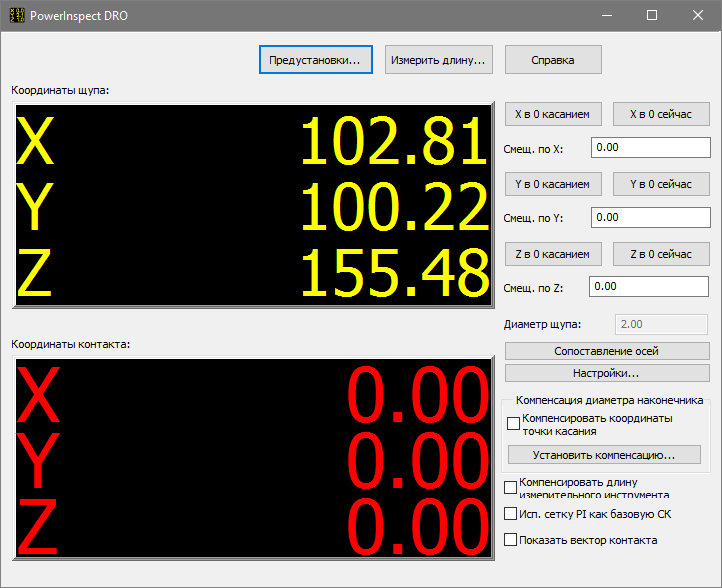722x588 pixels.
Task: Click the Установить компенсацию... button
Action: (x=604, y=455)
